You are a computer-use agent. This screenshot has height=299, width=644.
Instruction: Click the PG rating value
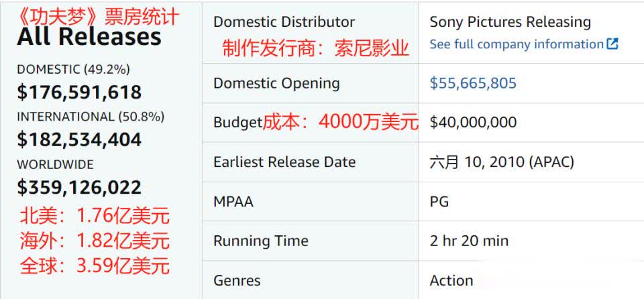(439, 202)
